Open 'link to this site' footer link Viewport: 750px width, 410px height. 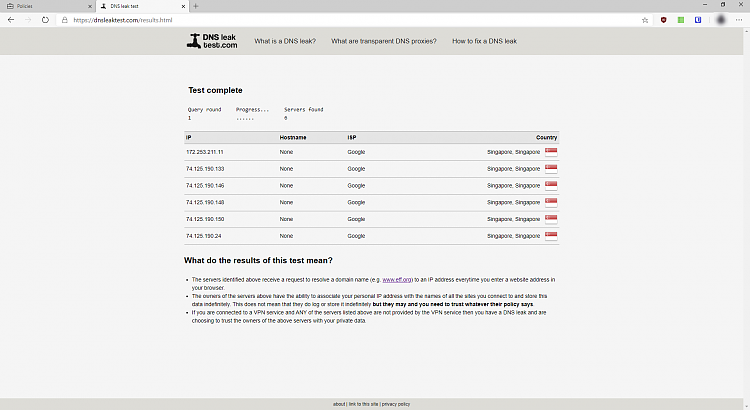tap(364, 404)
